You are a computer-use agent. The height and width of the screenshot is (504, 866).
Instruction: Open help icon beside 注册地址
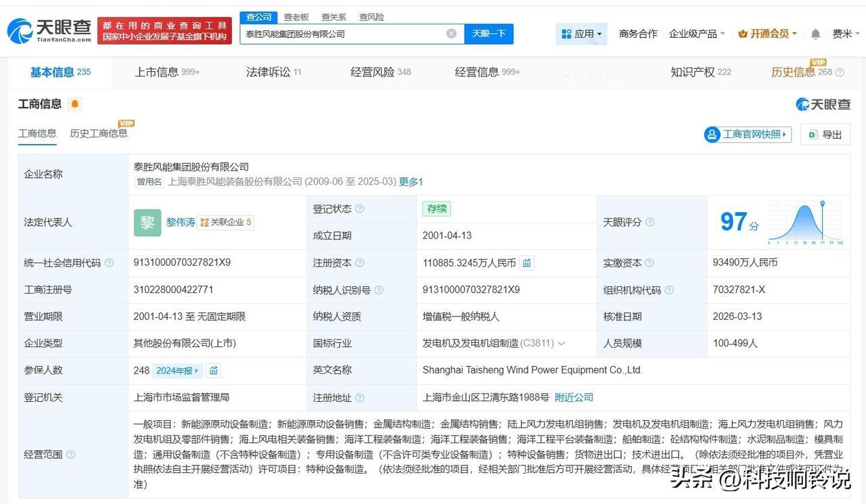point(359,397)
